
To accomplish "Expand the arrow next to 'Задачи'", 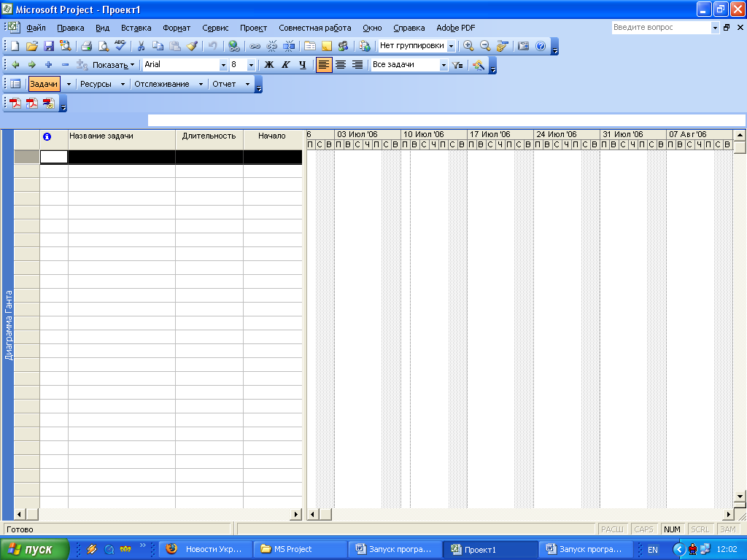I will click(69, 84).
